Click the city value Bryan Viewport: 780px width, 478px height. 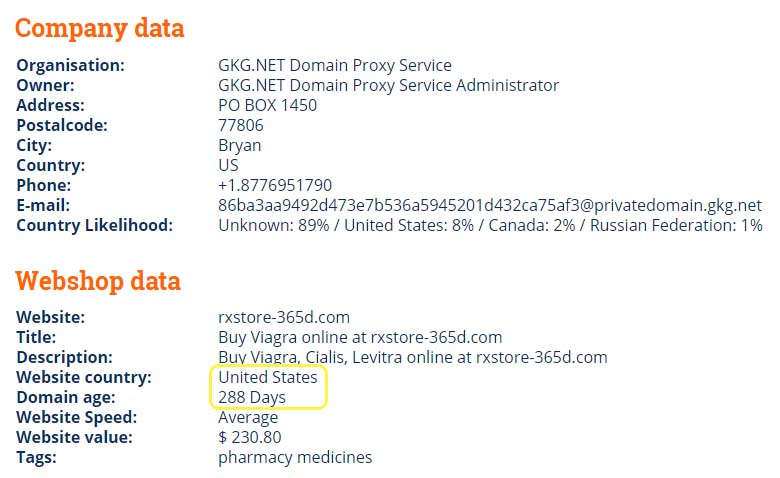click(x=240, y=146)
